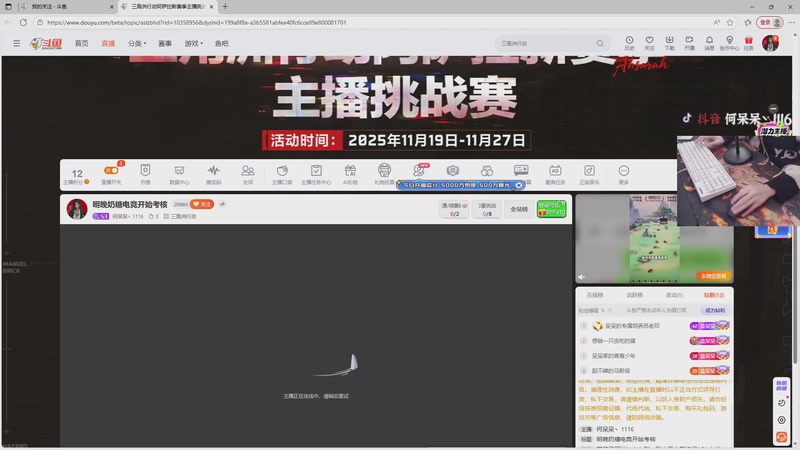This screenshot has width=800, height=450.
Task: Select rank 3 user 呆呆家的青春少年
Action: [655, 356]
